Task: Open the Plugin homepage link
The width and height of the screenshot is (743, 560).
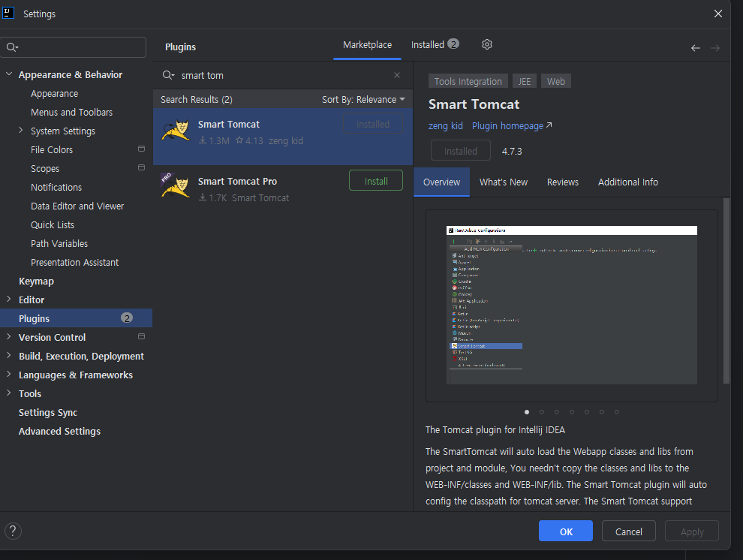Action: click(x=512, y=126)
